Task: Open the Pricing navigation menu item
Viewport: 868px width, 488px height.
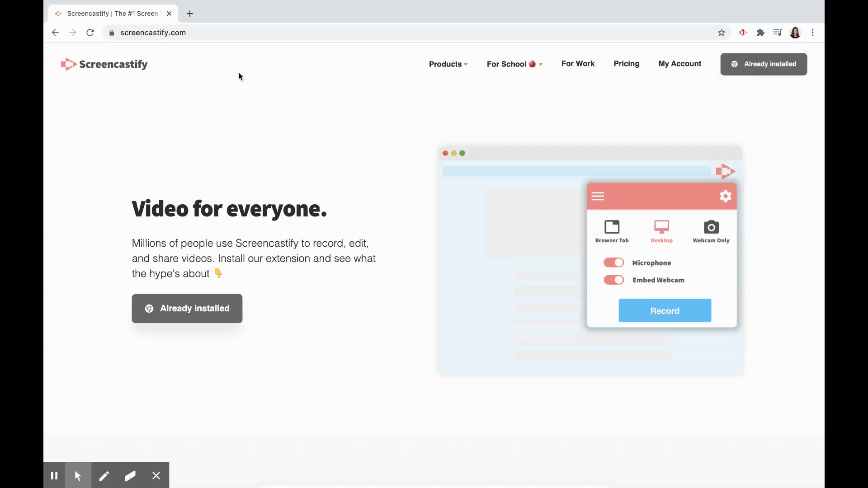Action: 627,63
